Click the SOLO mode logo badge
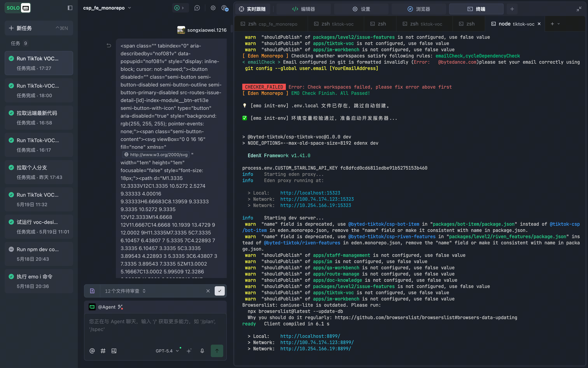Screen dimensions: 588x368 pos(18,8)
